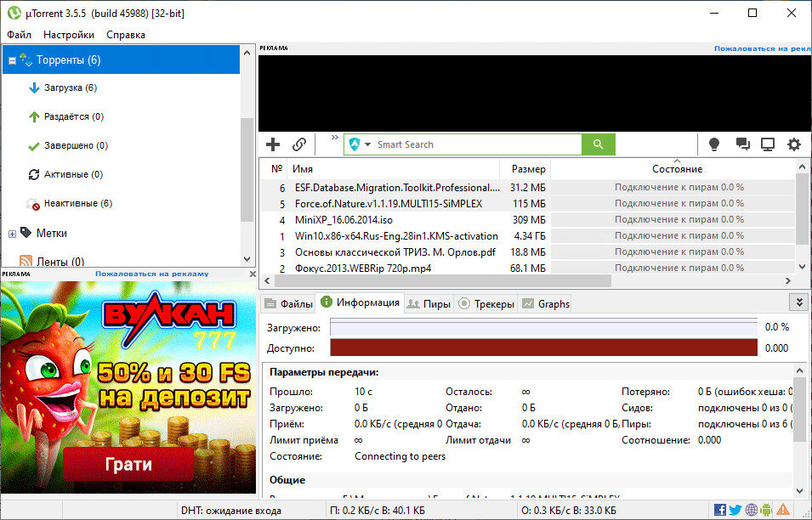Viewport: 812px width, 520px height.
Task: Click the torrent list scroll left arrow
Action: pyautogui.click(x=267, y=281)
